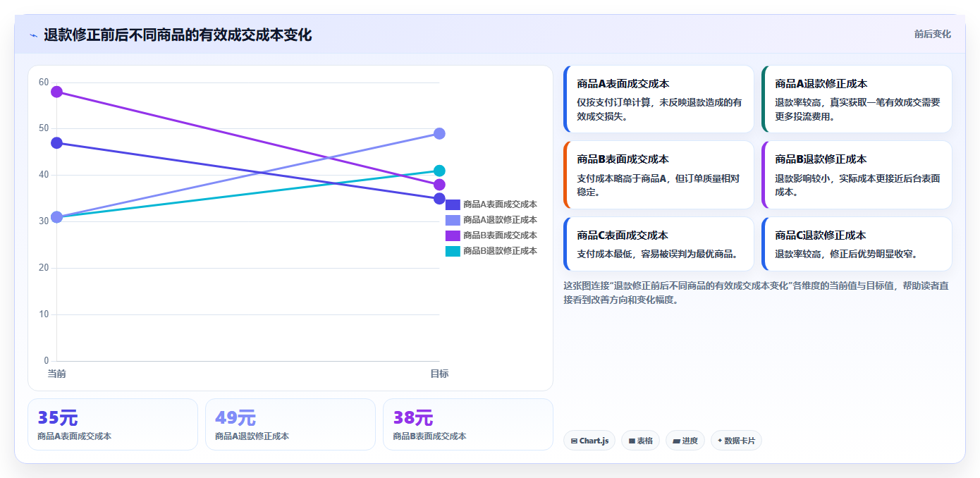Click the y-axis label 30
The width and height of the screenshot is (980, 478).
point(44,221)
